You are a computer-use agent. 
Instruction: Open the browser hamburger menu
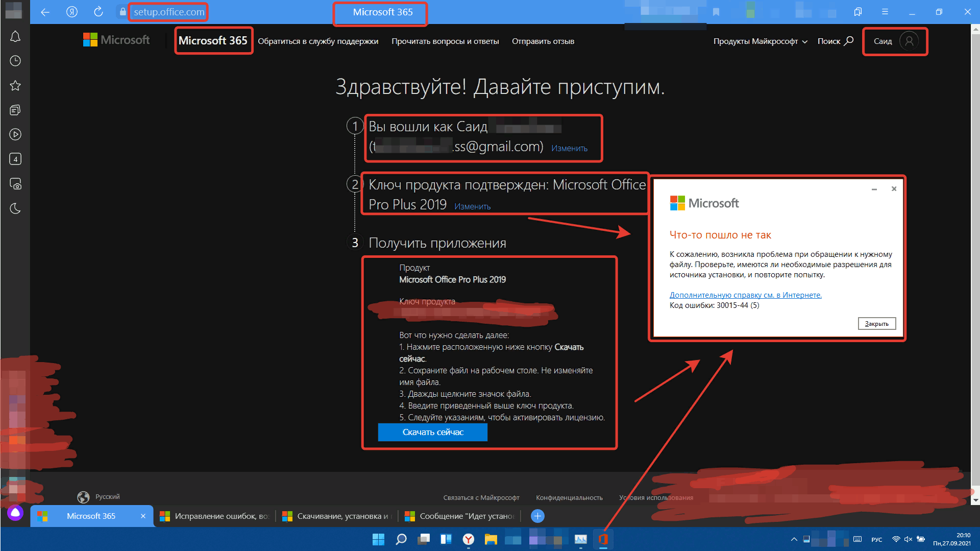tap(885, 12)
